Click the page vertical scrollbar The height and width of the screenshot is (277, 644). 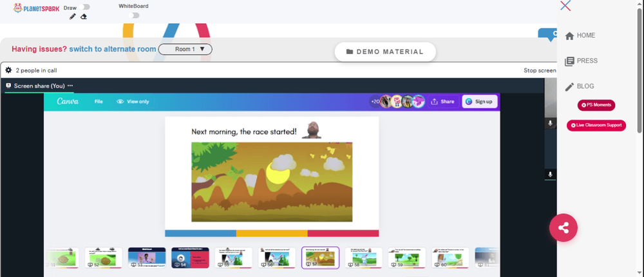point(640,70)
